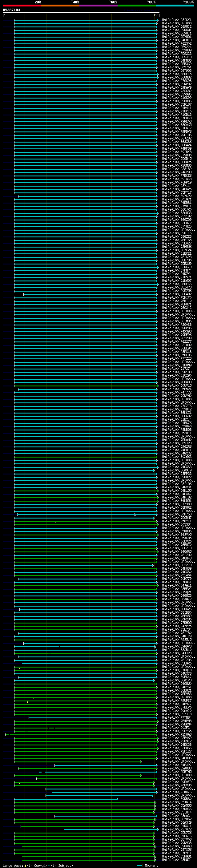
Task: Click the hit label UniRef100_Q69UI2
Action: pos(177,26)
